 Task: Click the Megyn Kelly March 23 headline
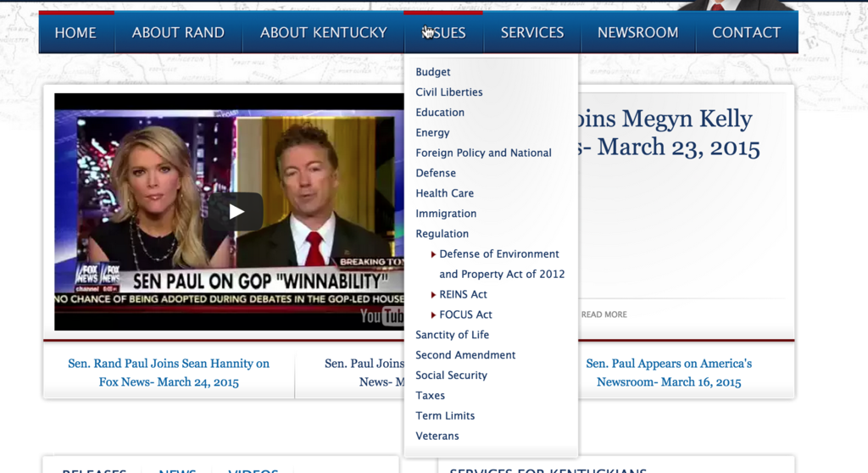pyautogui.click(x=669, y=133)
